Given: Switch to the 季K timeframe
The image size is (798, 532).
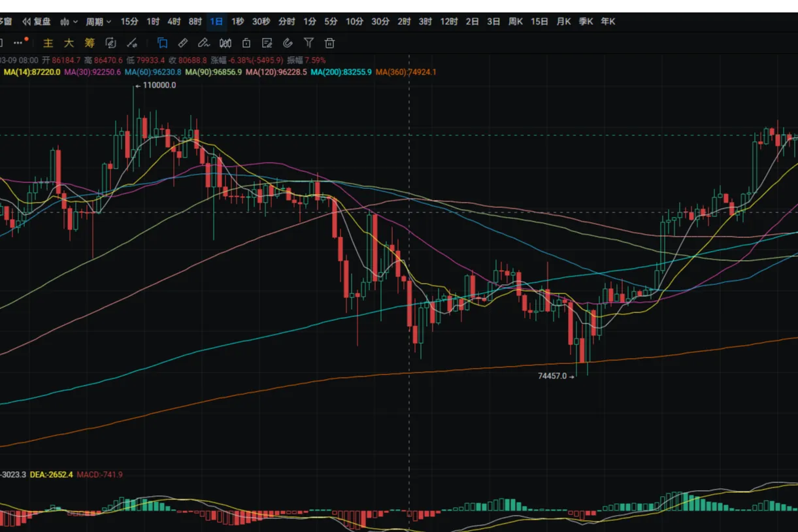Looking at the screenshot, I should click(x=586, y=22).
